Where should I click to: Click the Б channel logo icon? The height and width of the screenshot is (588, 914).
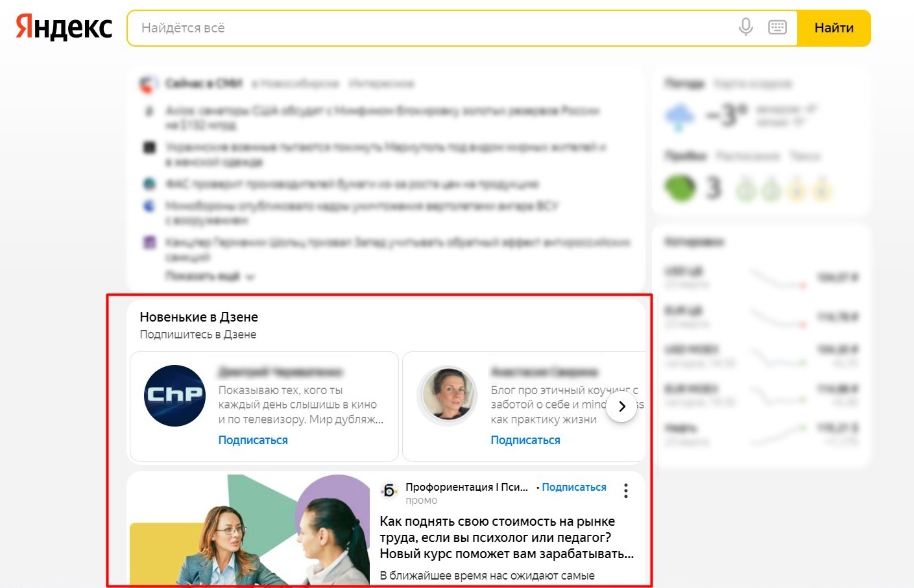(x=389, y=491)
